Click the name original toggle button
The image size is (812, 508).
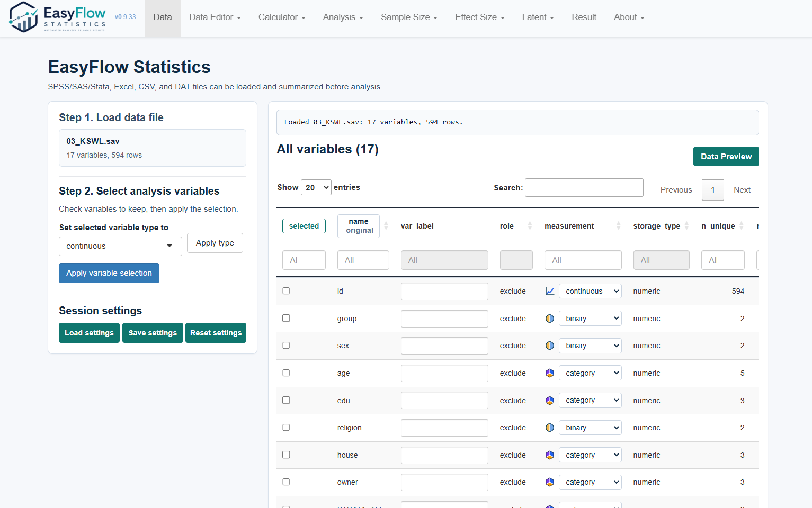(x=359, y=226)
